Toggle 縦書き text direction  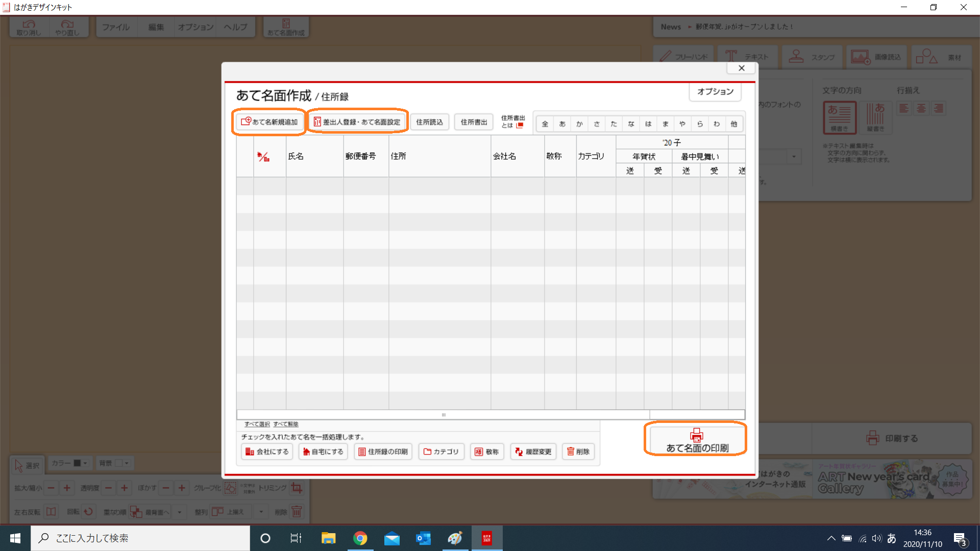tap(875, 117)
